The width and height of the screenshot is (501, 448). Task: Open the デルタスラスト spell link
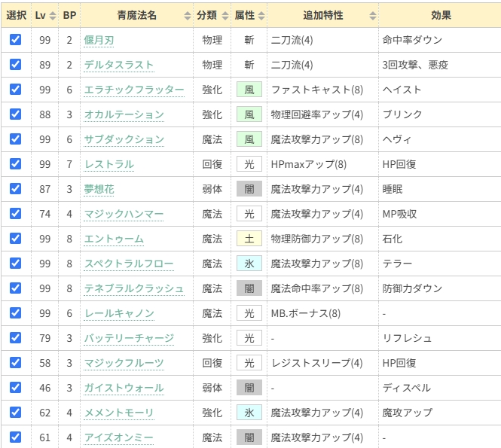coord(118,65)
